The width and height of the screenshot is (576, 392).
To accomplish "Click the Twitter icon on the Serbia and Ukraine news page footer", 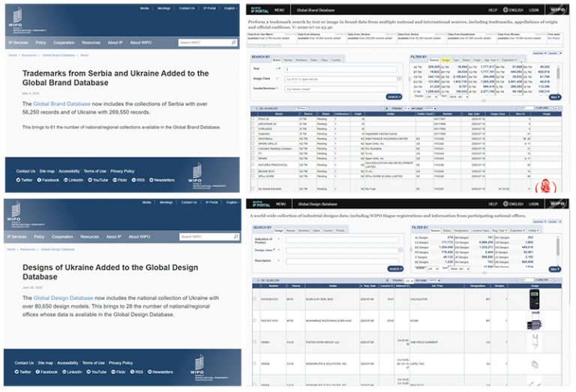I will tap(18, 180).
